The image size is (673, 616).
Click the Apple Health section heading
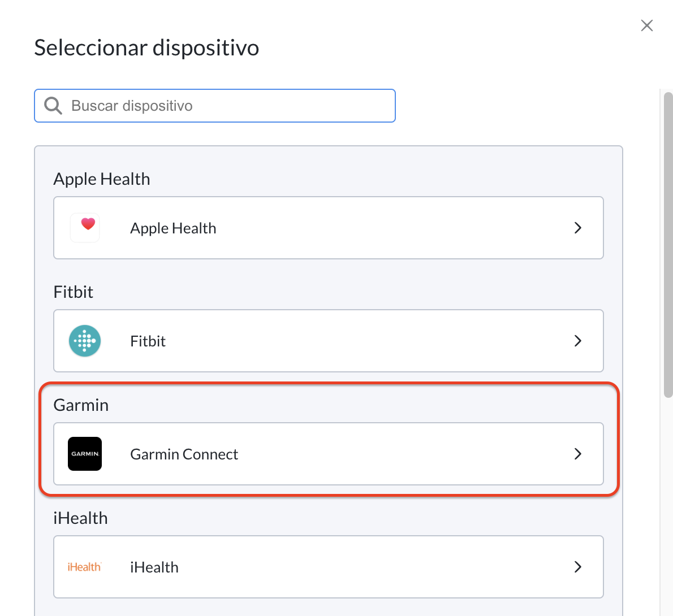coord(102,179)
